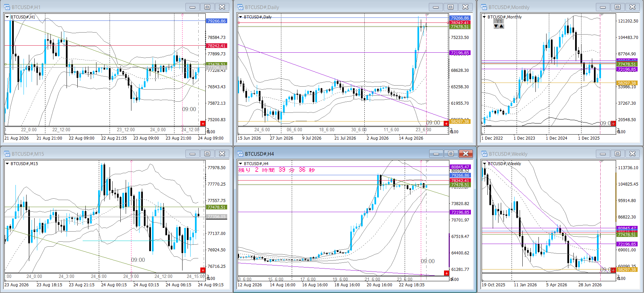Click the chart icon in the BTCUSD#,M15 title bar
This screenshot has height=293, width=644.
click(7, 154)
